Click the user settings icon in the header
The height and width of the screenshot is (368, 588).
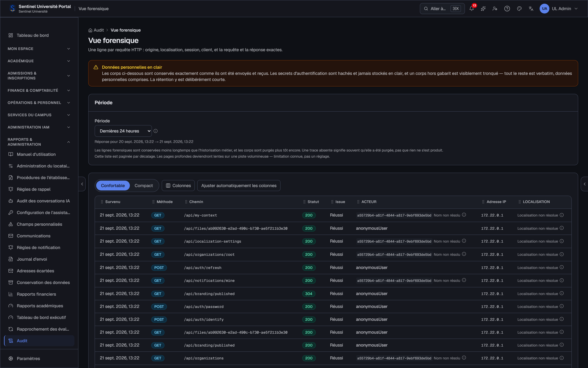tap(495, 9)
